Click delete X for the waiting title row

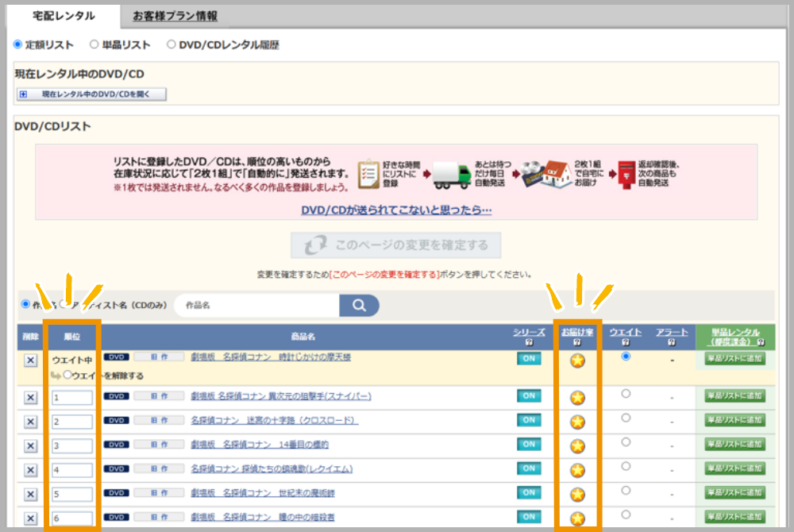tap(30, 360)
